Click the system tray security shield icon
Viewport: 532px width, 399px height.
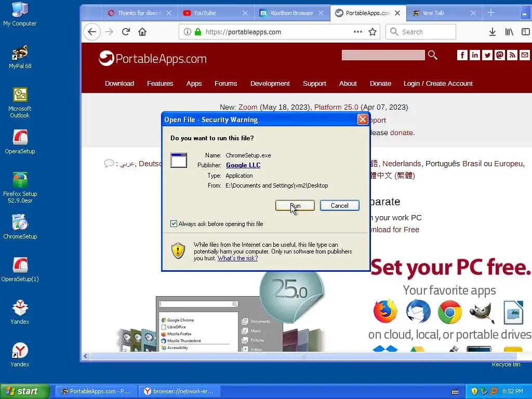pyautogui.click(x=474, y=391)
